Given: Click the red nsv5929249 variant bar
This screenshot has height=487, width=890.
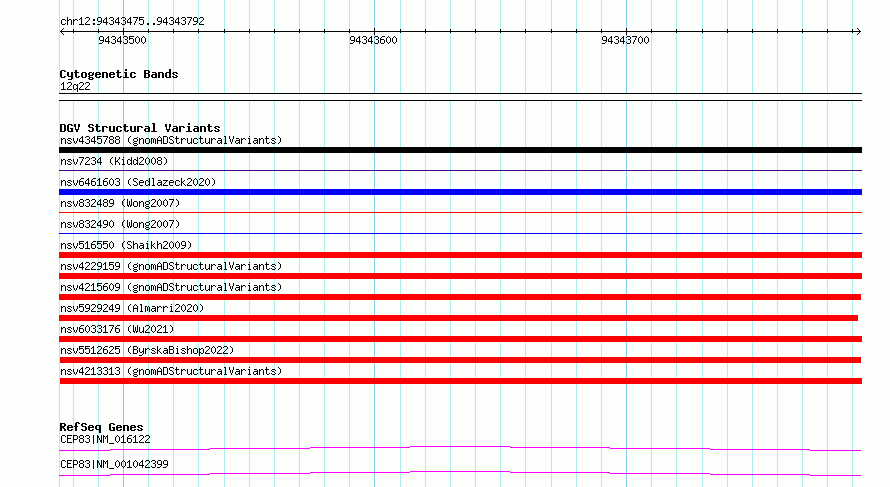Looking at the screenshot, I should point(459,318).
